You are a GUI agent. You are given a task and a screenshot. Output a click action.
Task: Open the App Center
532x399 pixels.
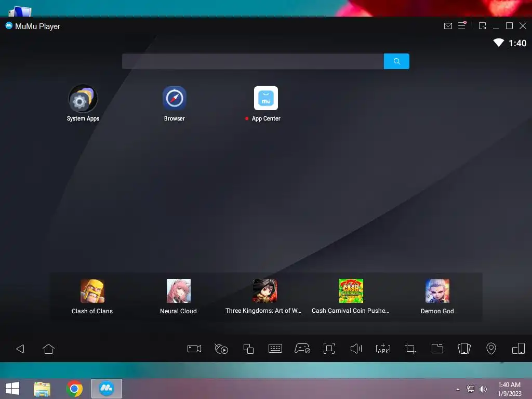coord(266,98)
